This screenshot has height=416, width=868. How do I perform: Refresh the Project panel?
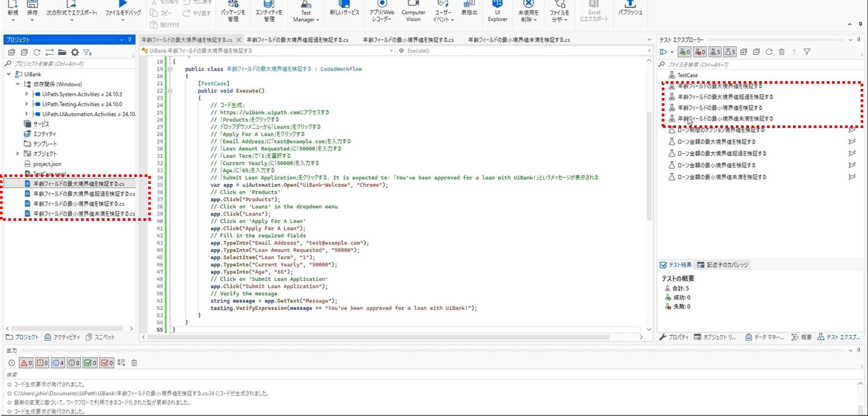click(37, 52)
